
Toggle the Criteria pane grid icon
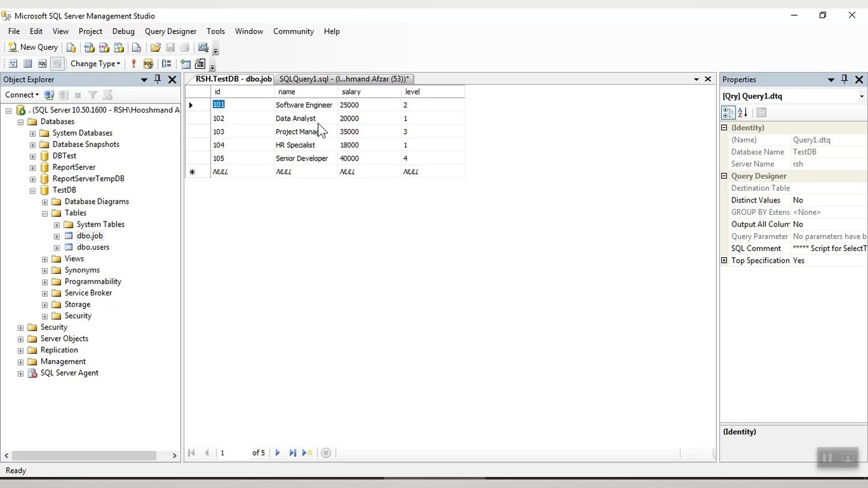28,64
